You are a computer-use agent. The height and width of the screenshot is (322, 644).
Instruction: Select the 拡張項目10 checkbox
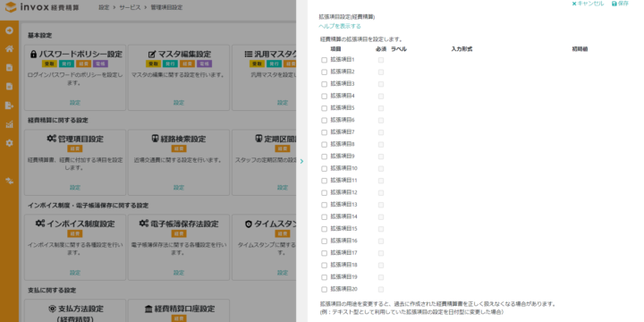pos(324,169)
